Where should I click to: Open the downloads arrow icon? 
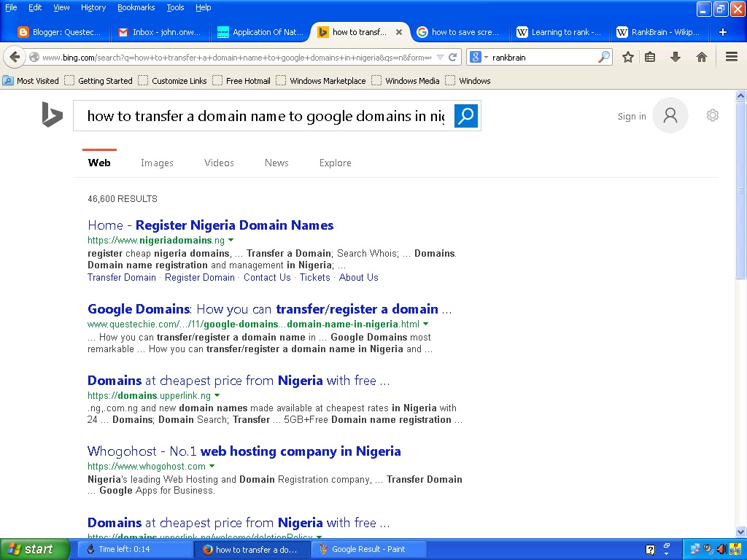(675, 58)
